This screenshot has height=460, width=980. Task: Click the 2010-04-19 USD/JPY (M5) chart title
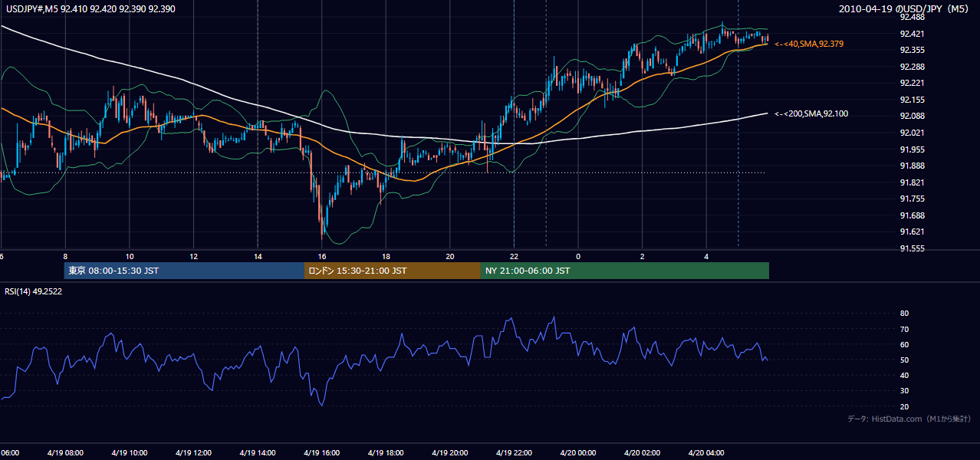tap(905, 9)
